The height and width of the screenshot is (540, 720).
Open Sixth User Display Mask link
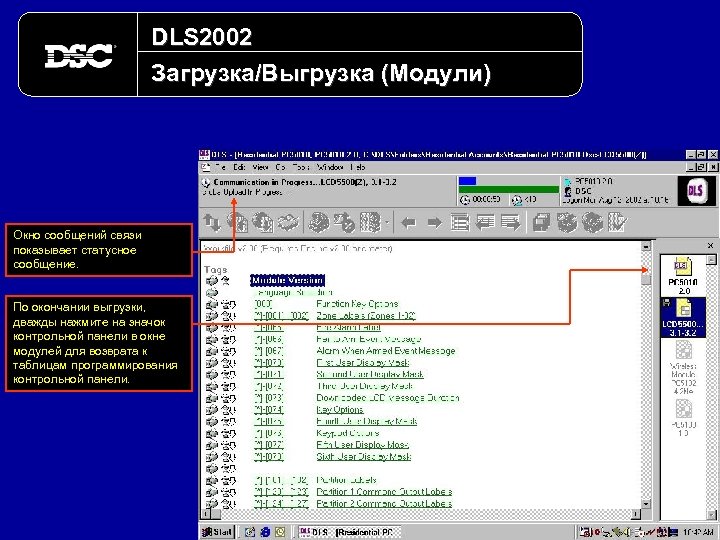click(363, 456)
